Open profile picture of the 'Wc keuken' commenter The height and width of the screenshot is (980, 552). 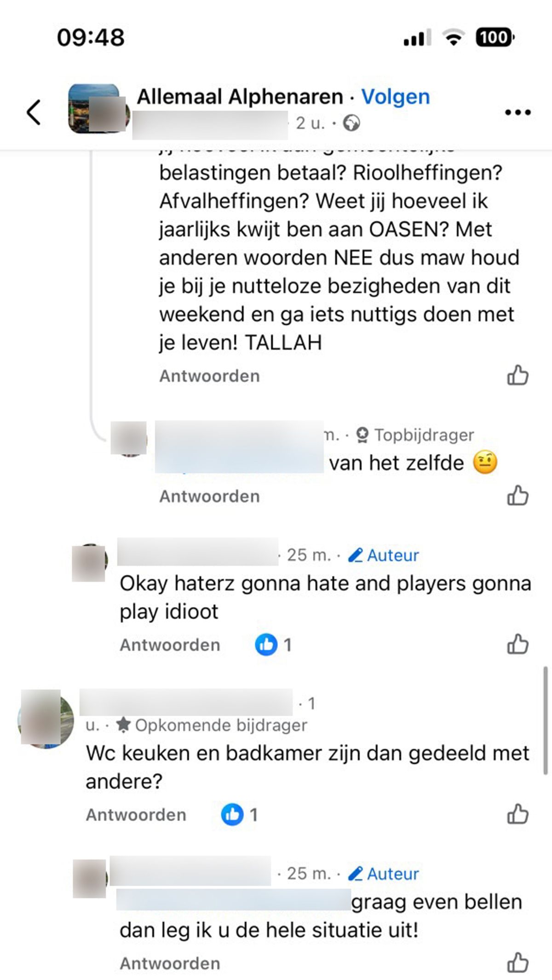pyautogui.click(x=45, y=719)
